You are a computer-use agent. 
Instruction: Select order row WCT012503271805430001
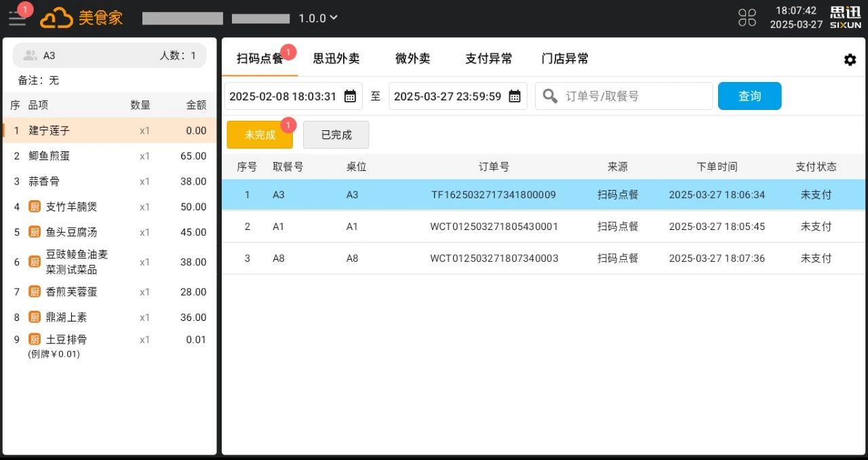point(494,227)
